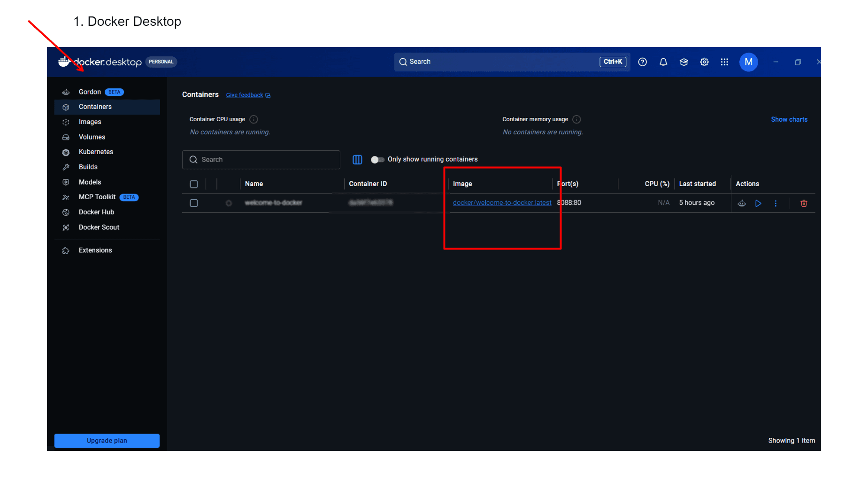
Task: Open notifications with the bell icon
Action: [663, 62]
